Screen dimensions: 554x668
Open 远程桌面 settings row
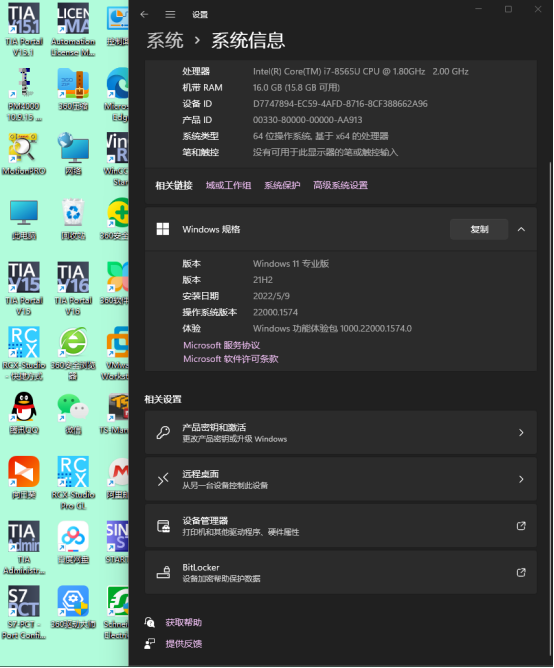point(340,479)
